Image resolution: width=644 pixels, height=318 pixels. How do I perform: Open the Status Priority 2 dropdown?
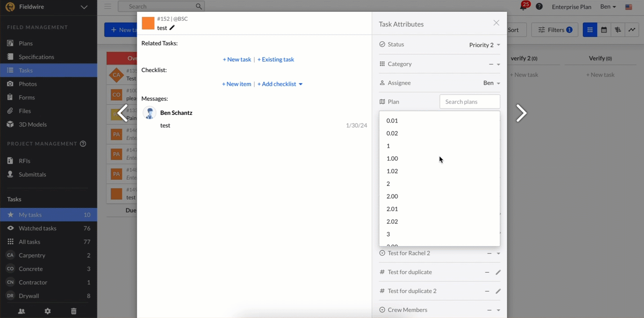484,45
